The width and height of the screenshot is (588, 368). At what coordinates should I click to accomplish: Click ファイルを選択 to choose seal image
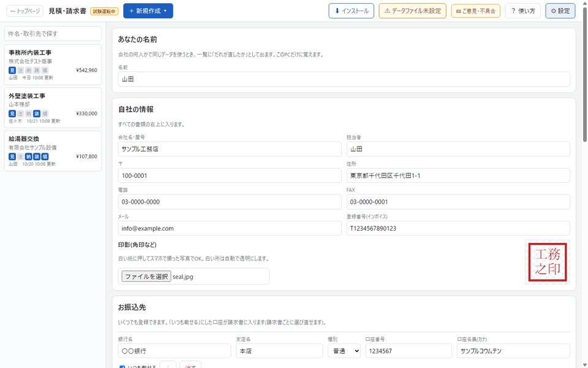coord(146,277)
